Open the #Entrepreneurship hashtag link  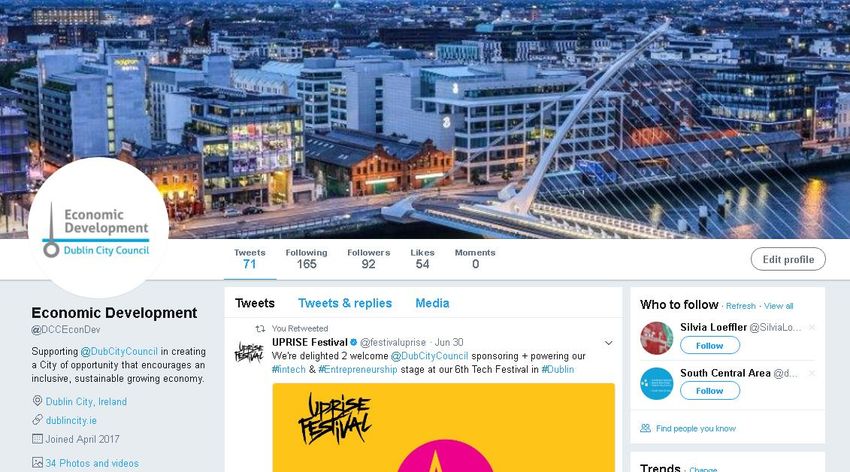coord(358,370)
